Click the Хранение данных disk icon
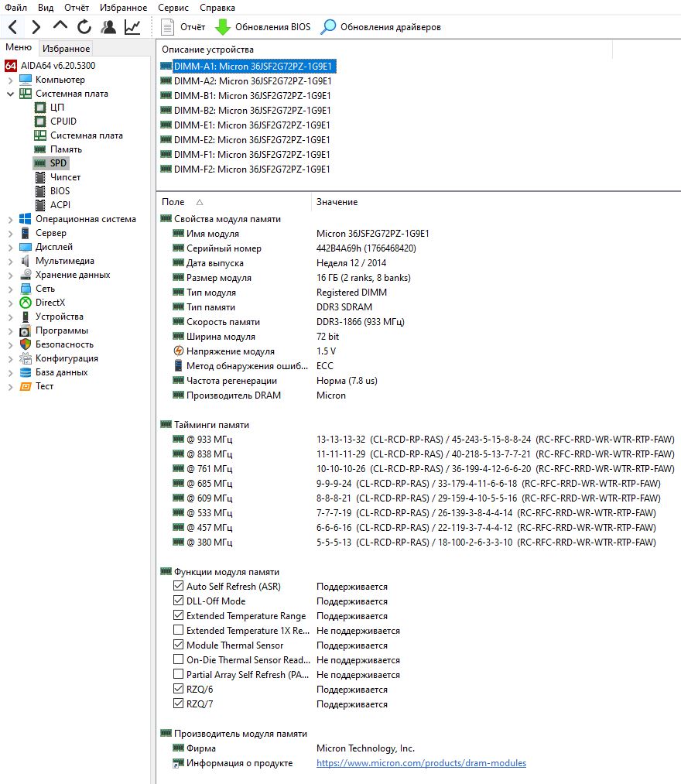This screenshot has height=784, width=681. click(26, 275)
